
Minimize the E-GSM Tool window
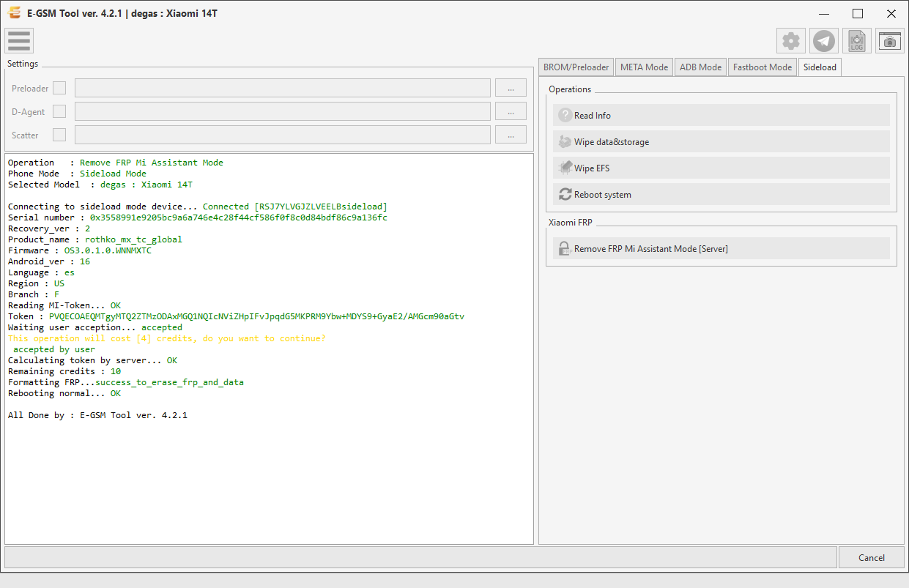tap(825, 13)
